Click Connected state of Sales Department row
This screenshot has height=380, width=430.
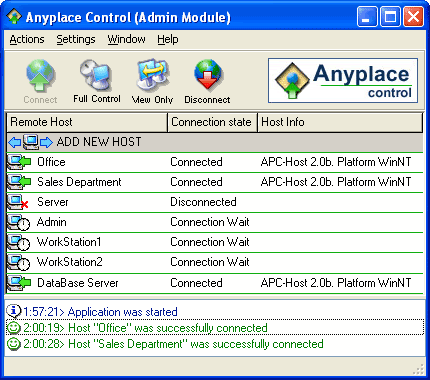point(196,182)
